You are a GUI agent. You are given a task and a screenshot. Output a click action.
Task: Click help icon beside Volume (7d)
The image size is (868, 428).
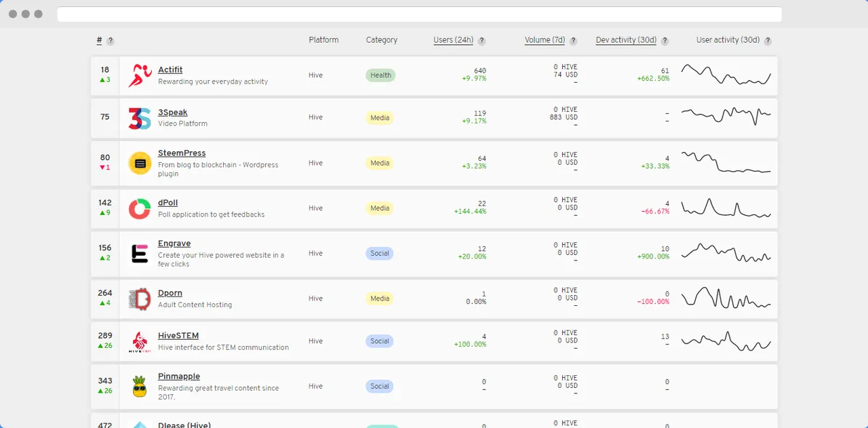coord(574,41)
